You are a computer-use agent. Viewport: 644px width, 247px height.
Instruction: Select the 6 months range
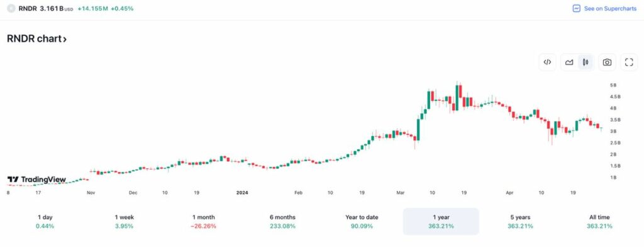[x=282, y=221]
